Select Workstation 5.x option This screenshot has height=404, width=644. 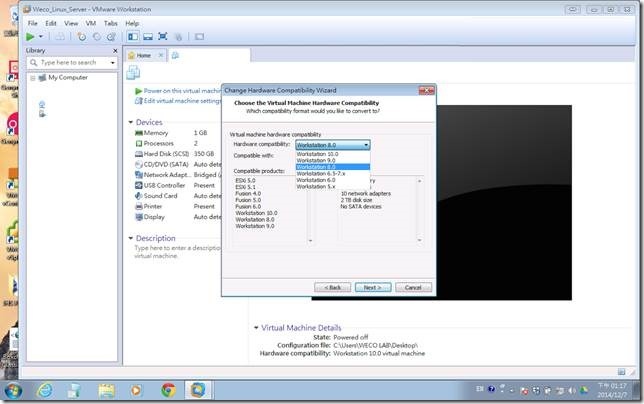pyautogui.click(x=333, y=187)
